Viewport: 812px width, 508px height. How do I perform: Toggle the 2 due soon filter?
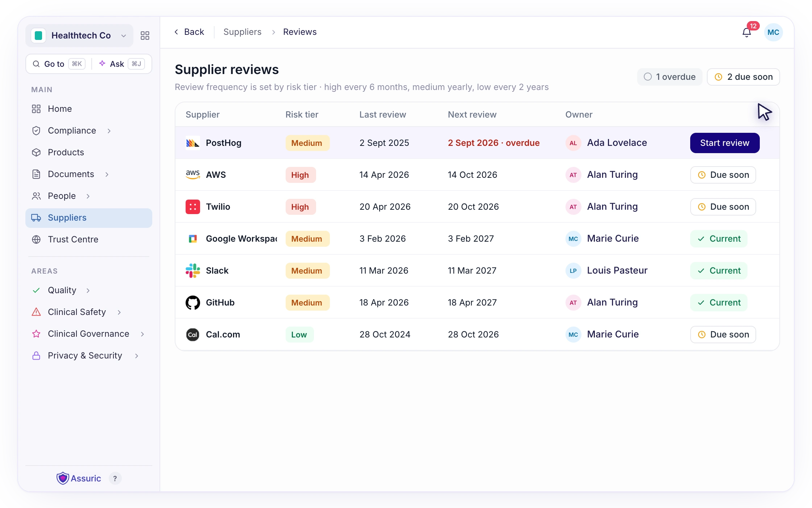point(743,77)
